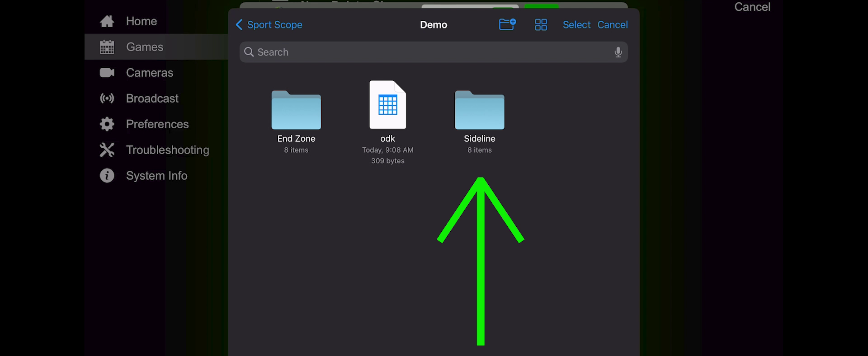Click the microphone dictation icon
Viewport: 868px width, 356px height.
tap(618, 52)
